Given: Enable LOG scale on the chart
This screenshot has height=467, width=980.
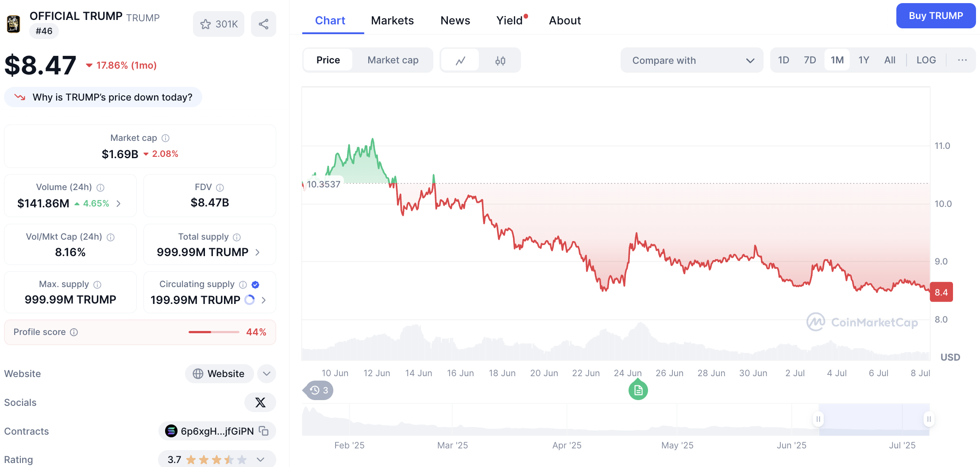Looking at the screenshot, I should click(x=926, y=60).
